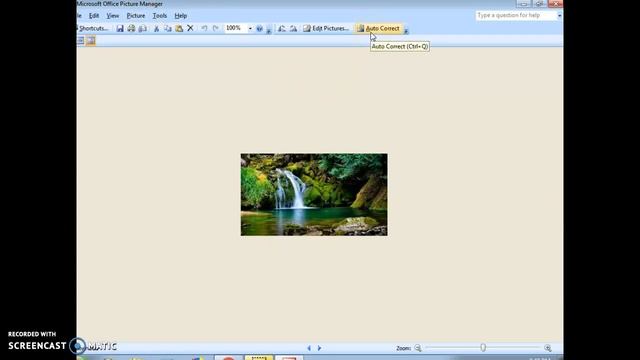Screen dimensions: 640x360
Task: Open the Help menu
Action: pyautogui.click(x=180, y=16)
